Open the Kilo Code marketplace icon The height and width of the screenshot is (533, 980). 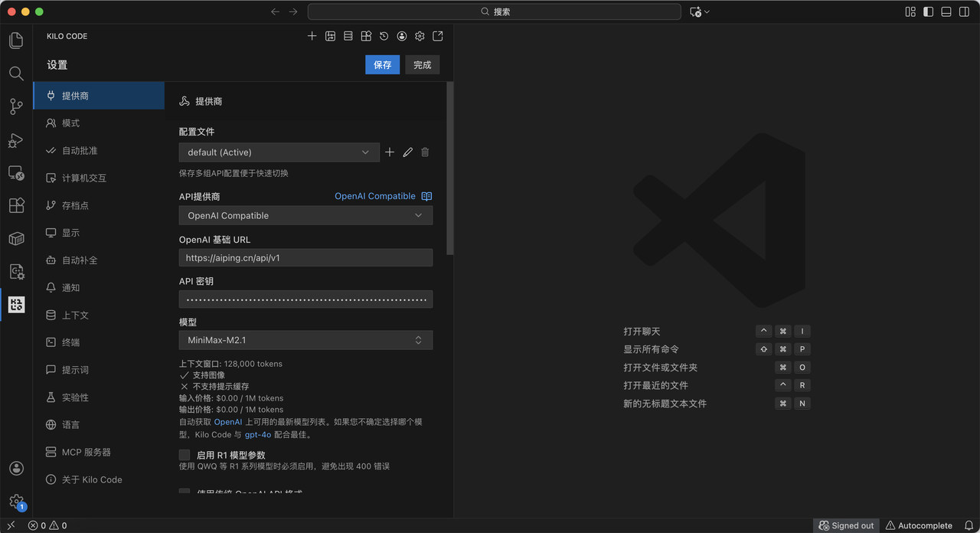pyautogui.click(x=365, y=35)
